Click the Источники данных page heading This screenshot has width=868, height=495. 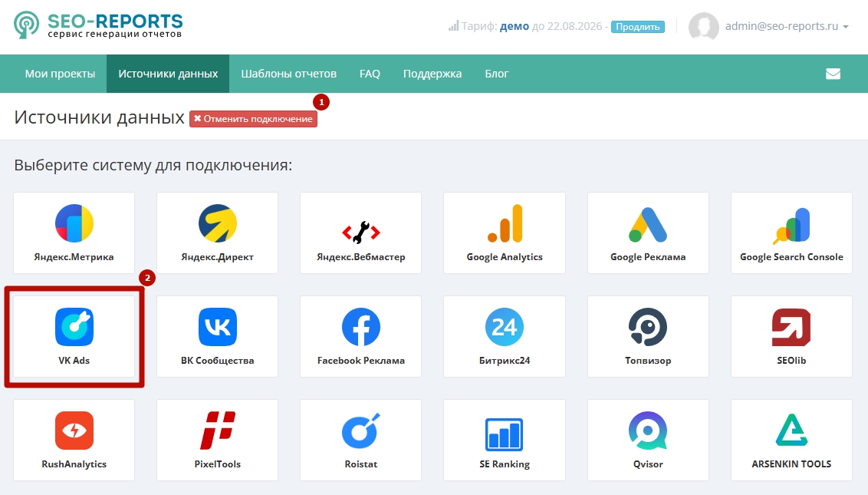click(x=99, y=117)
